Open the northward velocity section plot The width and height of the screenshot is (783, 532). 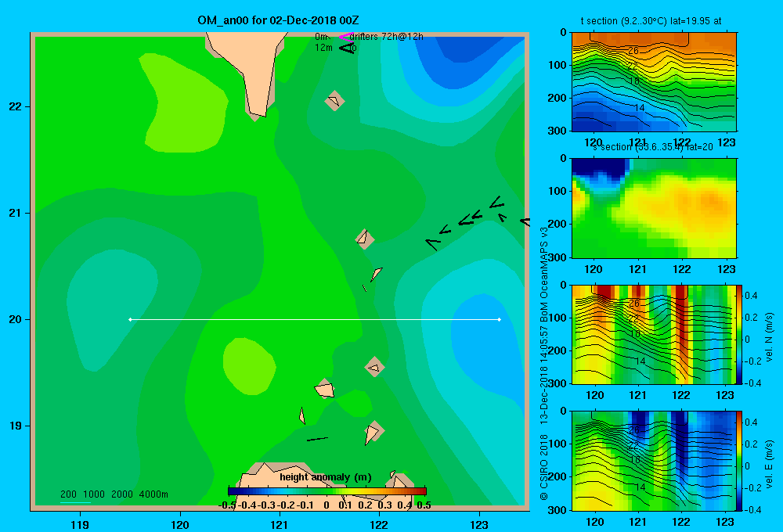[x=654, y=334]
